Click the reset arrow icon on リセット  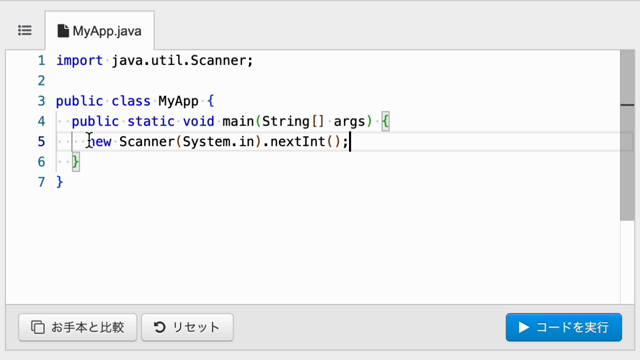click(160, 327)
